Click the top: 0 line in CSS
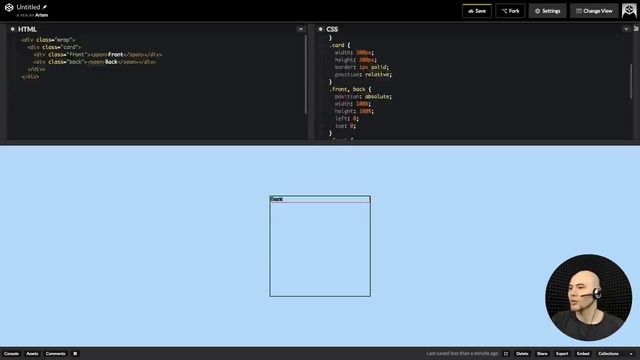The height and width of the screenshot is (360, 640). point(345,126)
